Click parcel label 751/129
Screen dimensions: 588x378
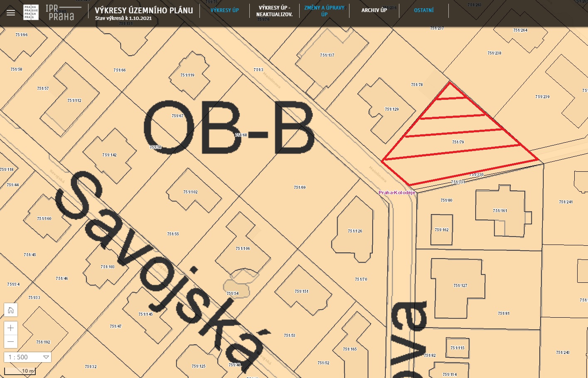click(x=391, y=109)
